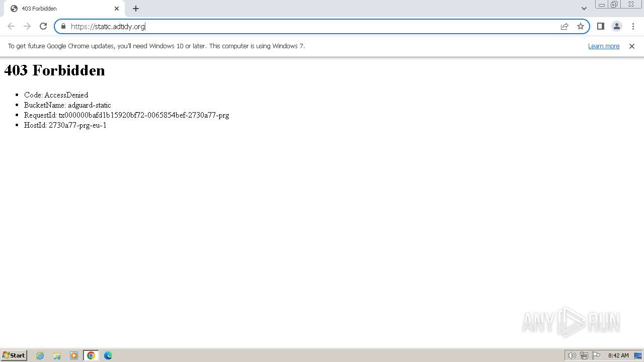Image resolution: width=644 pixels, height=362 pixels.
Task: Select the RequestId line text
Action: tap(126, 115)
